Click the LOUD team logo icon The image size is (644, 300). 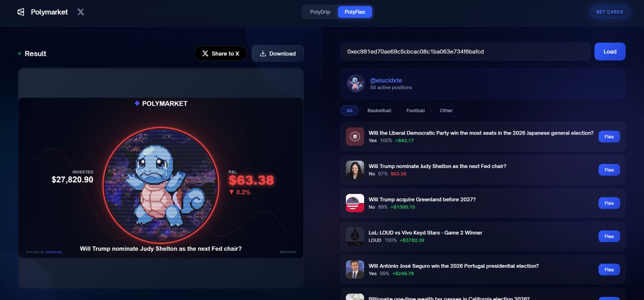click(355, 236)
